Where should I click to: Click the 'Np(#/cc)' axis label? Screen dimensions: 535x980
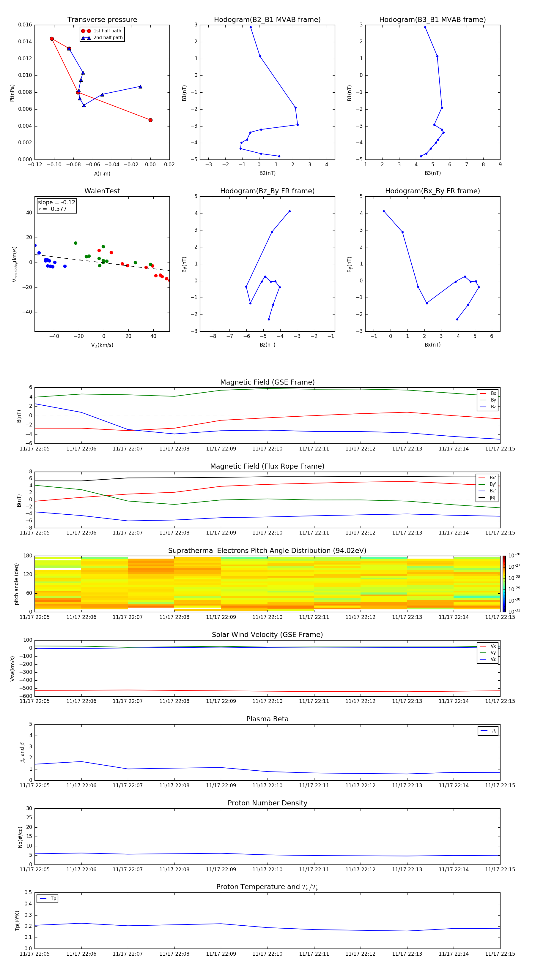point(20,837)
